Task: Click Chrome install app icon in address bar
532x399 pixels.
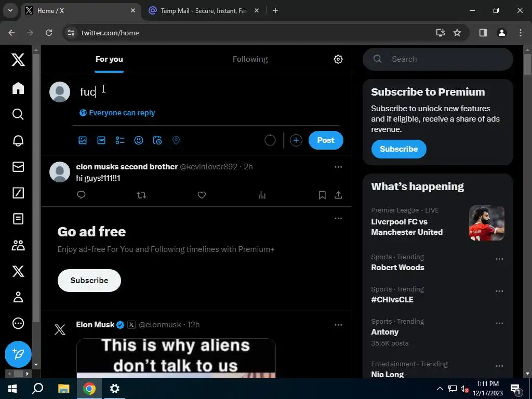Action: pyautogui.click(x=440, y=33)
